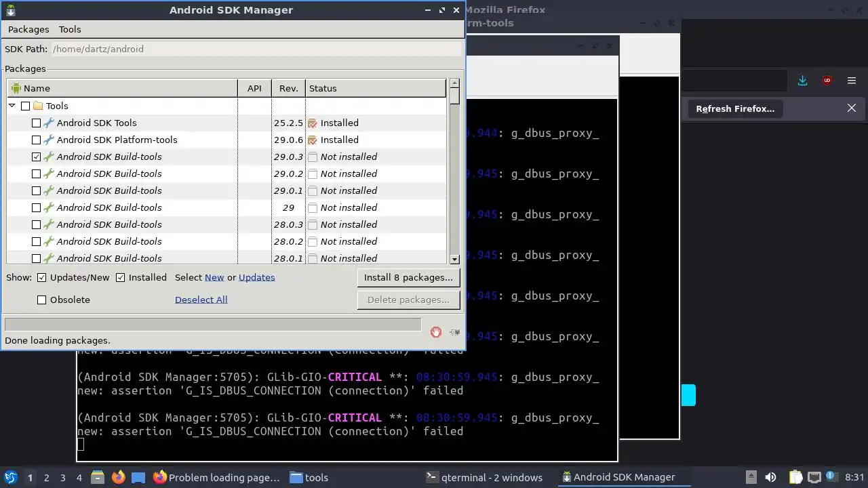Check the Android SDK Tools checkbox
Screen dimensions: 868x488
pos(36,123)
